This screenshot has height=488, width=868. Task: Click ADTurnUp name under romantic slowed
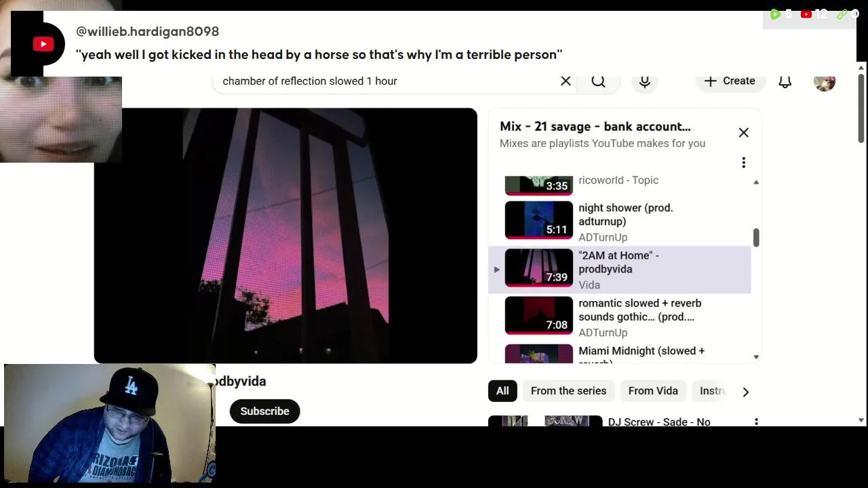tap(603, 333)
